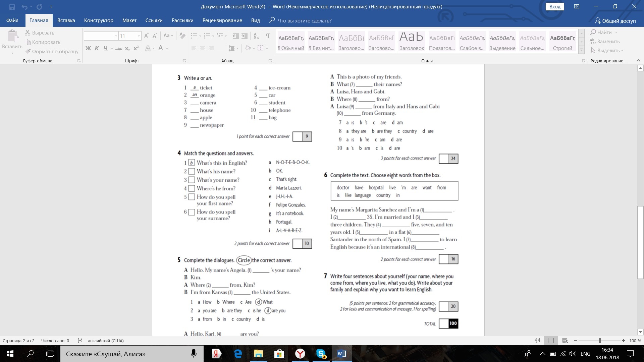644x362 pixels.
Task: Click the clear formatting icon
Action: pyautogui.click(x=182, y=36)
